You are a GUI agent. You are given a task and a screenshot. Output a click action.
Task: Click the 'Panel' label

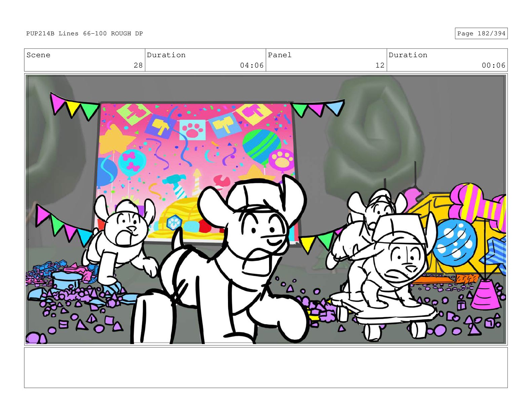pyautogui.click(x=280, y=55)
